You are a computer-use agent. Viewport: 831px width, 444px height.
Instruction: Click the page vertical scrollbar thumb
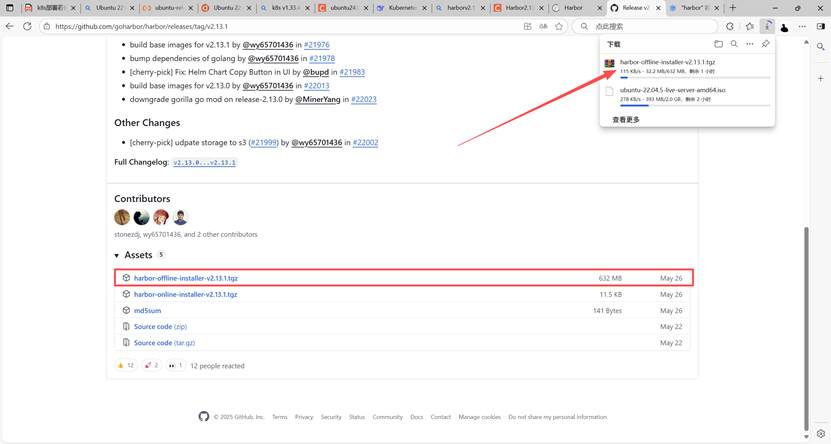click(x=807, y=328)
